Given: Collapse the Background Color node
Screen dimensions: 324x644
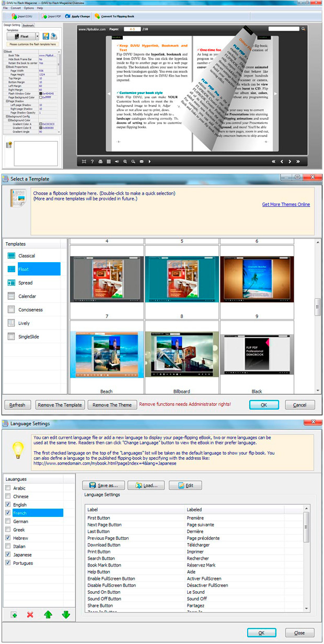Looking at the screenshot, I should (9, 120).
